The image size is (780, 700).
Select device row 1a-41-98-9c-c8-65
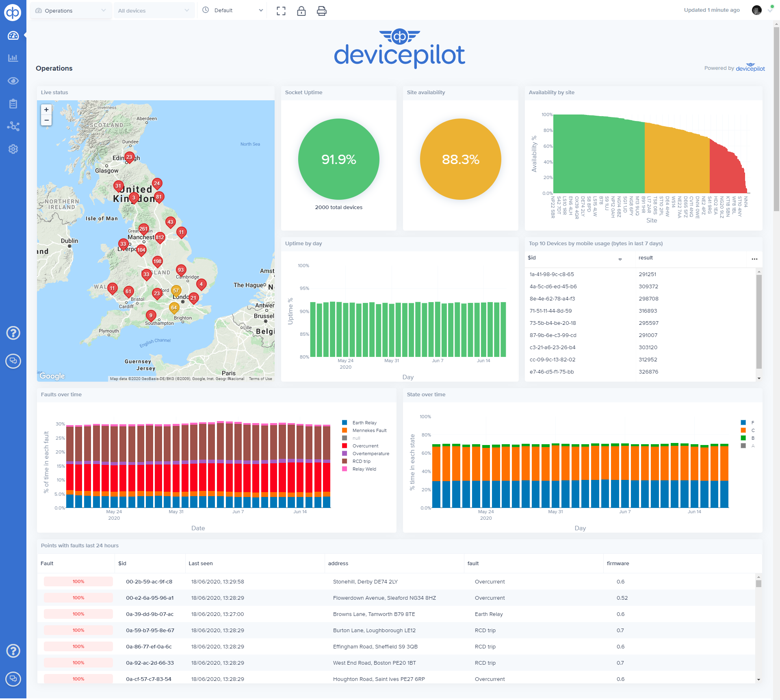click(x=641, y=274)
